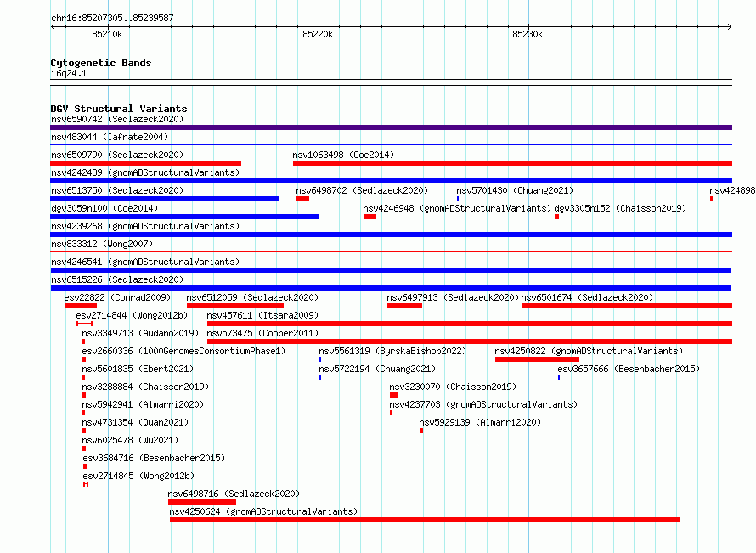
Task: Open esv2714844 (Wong2012b) label
Action: tap(132, 315)
